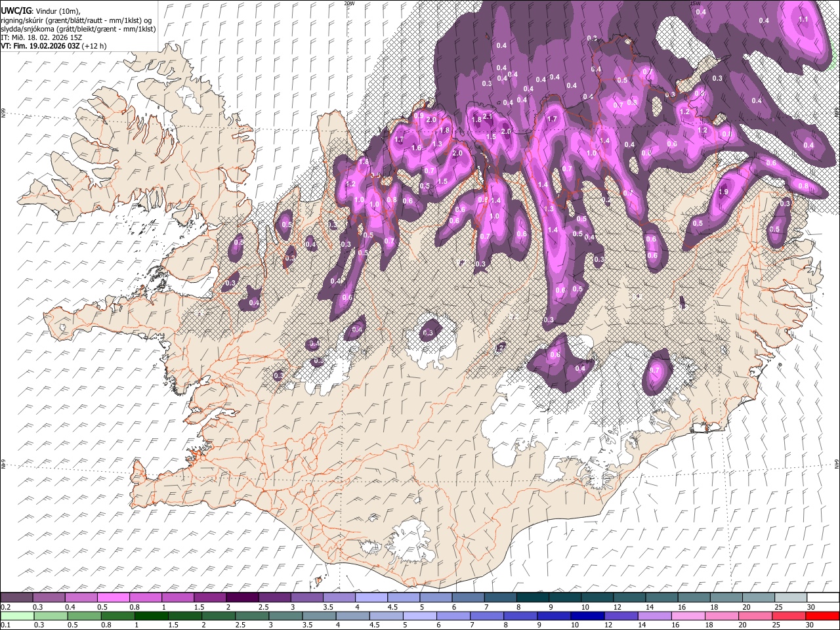Viewport: 840px width, 630px height.
Task: Click the 'IT: Mið. 18. 02. 2026 15Z' line
Action: 41,37
